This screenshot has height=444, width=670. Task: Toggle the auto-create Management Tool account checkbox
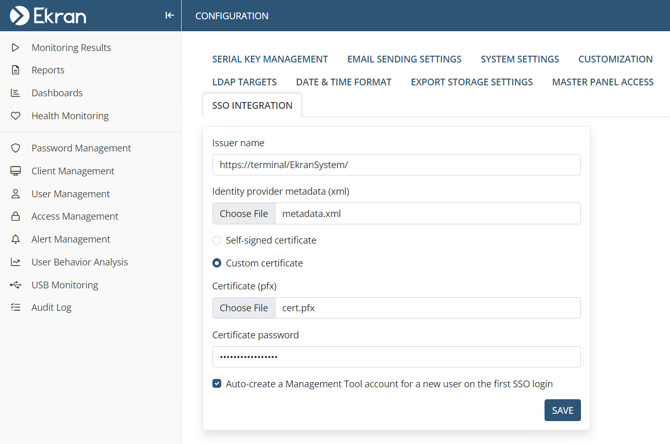click(x=217, y=383)
